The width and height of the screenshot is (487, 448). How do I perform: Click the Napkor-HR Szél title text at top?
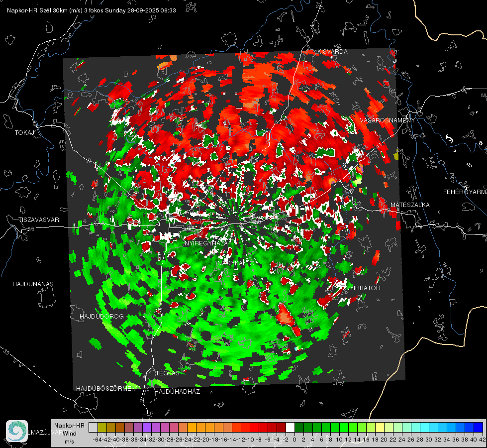[92, 10]
